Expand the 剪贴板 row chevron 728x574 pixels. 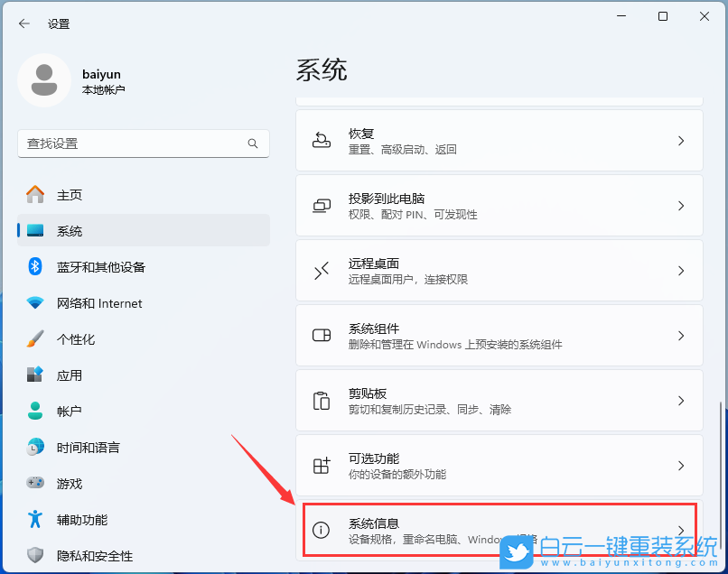pos(680,401)
